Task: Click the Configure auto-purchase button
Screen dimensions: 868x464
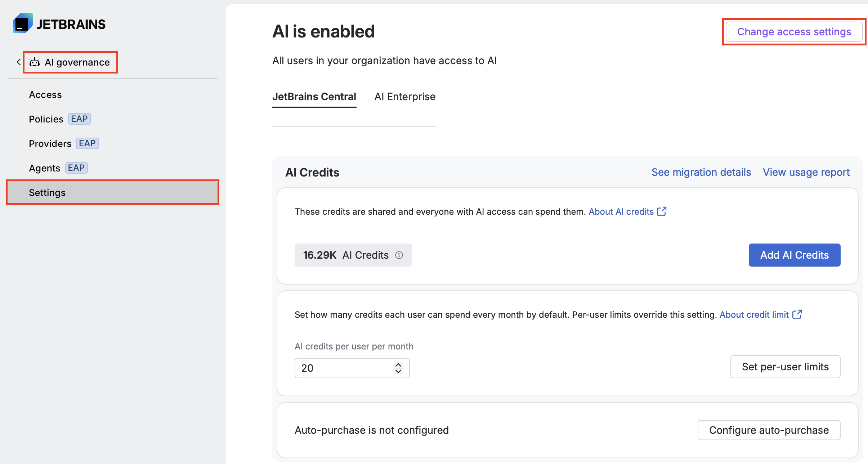Action: (x=769, y=430)
